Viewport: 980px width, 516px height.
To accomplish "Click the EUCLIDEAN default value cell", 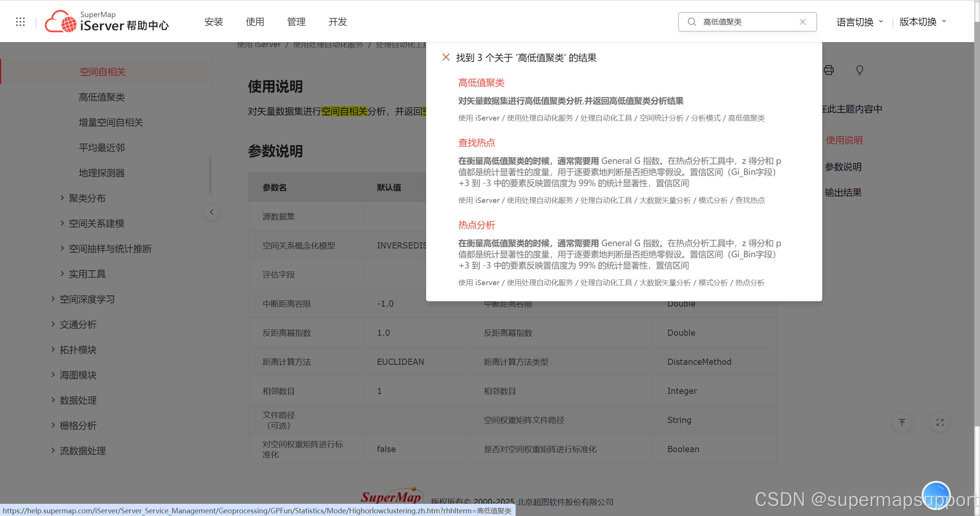I will click(x=416, y=362).
